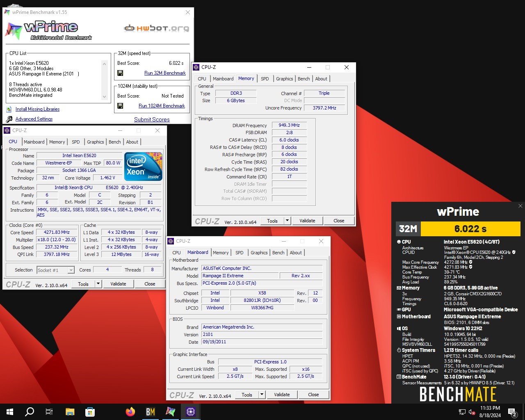The height and width of the screenshot is (420, 525).
Task: Click the DRAM Frequency 949.3 MHz field
Action: [x=289, y=125]
